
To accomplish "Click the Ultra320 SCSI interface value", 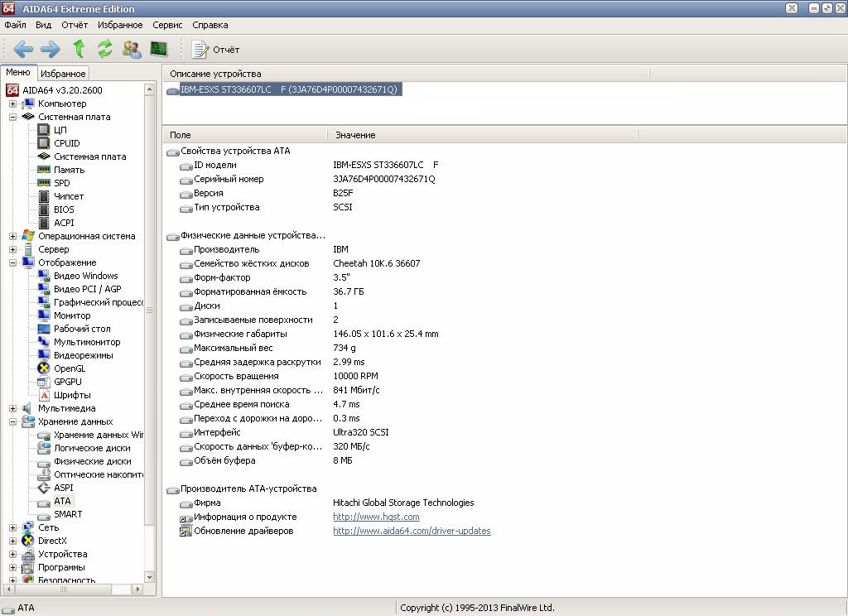I will click(361, 433).
